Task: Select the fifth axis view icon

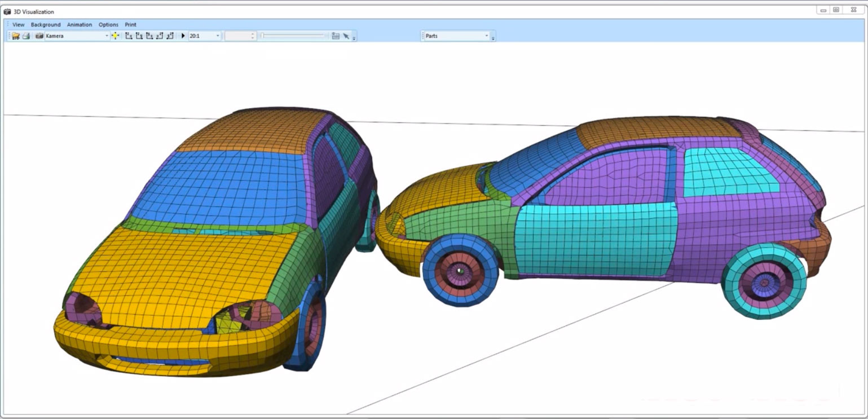Action: [x=170, y=36]
